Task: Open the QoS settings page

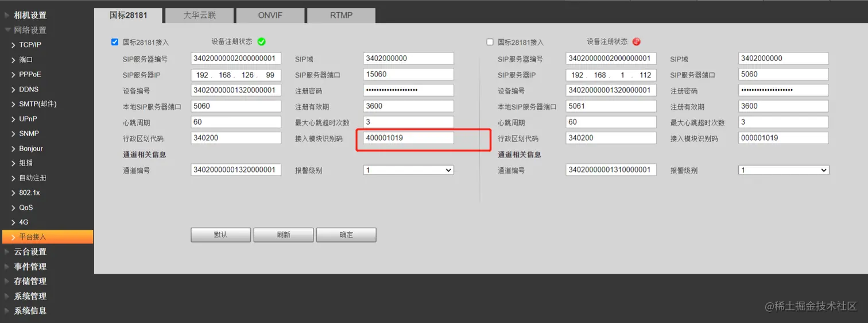Action: pos(26,207)
